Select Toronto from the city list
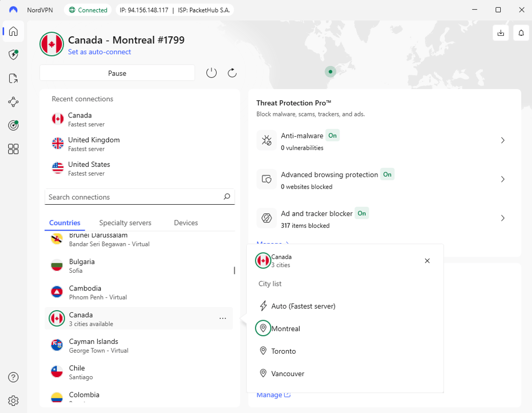This screenshot has height=413, width=532. [345, 351]
